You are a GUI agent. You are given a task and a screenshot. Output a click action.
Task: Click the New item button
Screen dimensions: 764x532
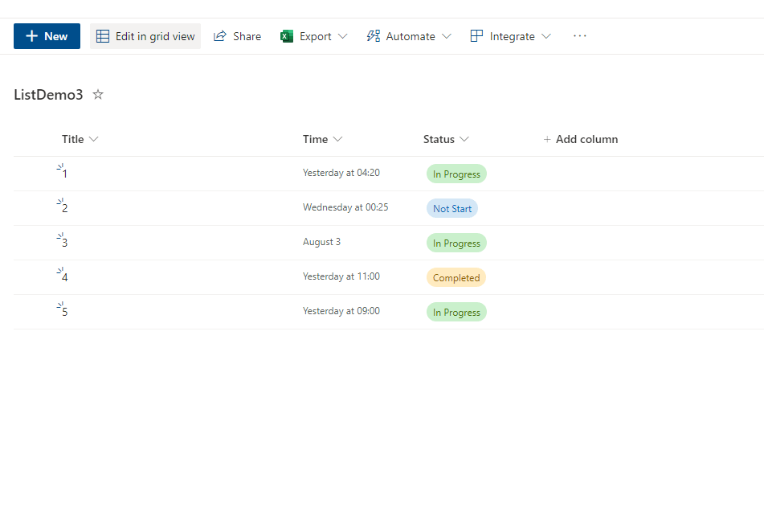pyautogui.click(x=47, y=36)
